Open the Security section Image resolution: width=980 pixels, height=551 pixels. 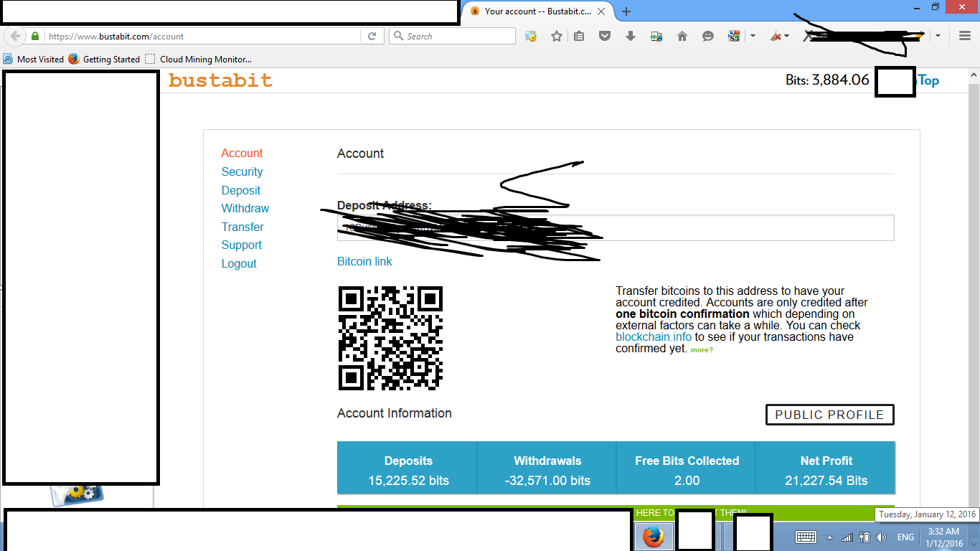click(242, 171)
